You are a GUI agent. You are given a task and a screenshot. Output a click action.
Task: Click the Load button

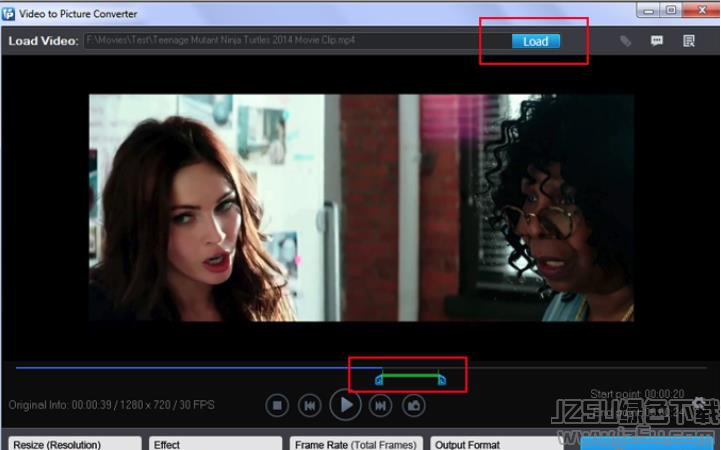536,41
